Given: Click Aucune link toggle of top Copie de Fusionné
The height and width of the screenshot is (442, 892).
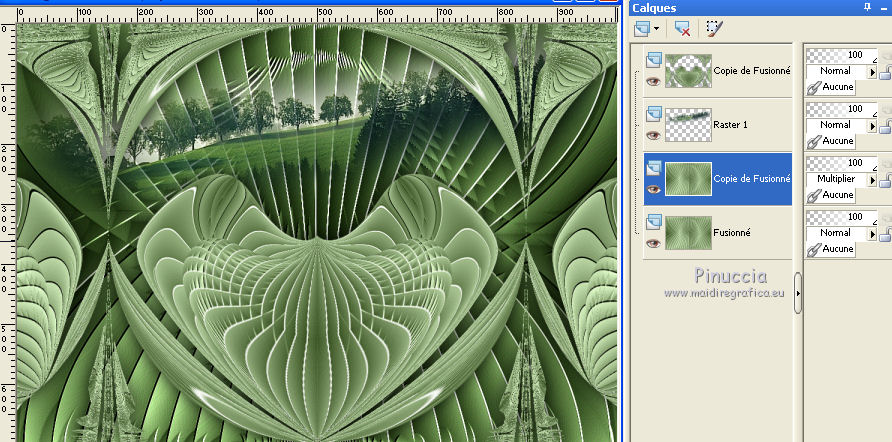Looking at the screenshot, I should (x=831, y=87).
